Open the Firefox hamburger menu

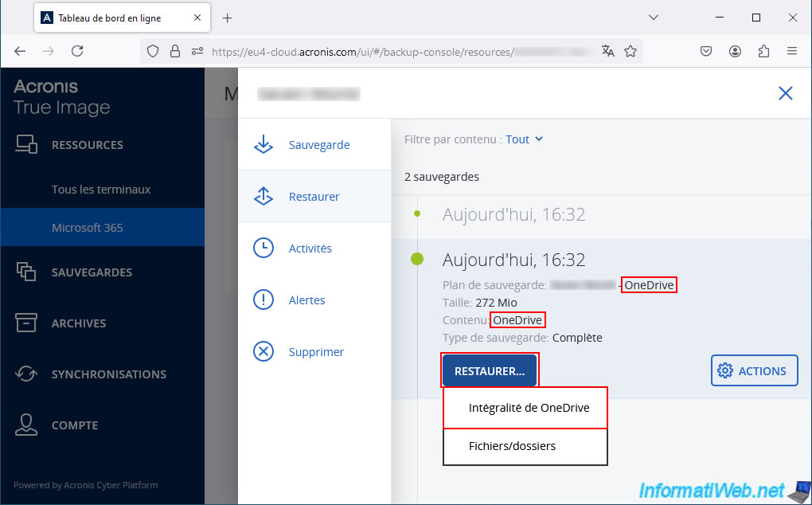(792, 51)
